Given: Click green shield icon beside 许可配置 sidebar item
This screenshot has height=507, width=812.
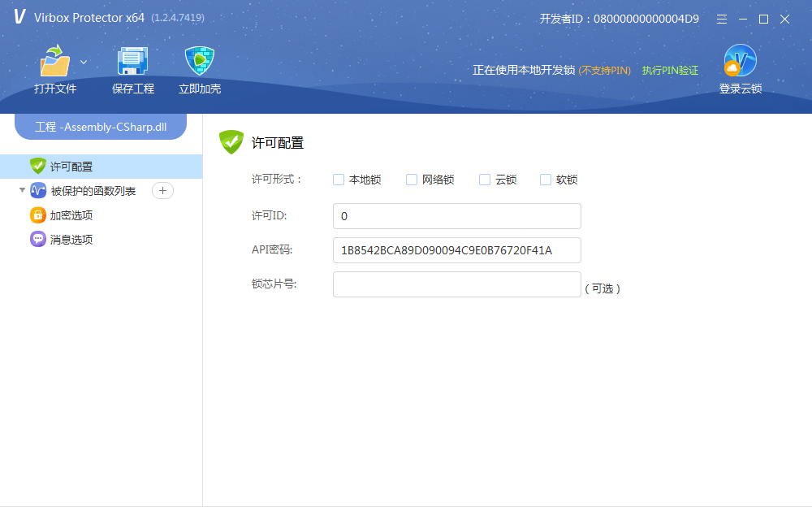Looking at the screenshot, I should [x=38, y=166].
